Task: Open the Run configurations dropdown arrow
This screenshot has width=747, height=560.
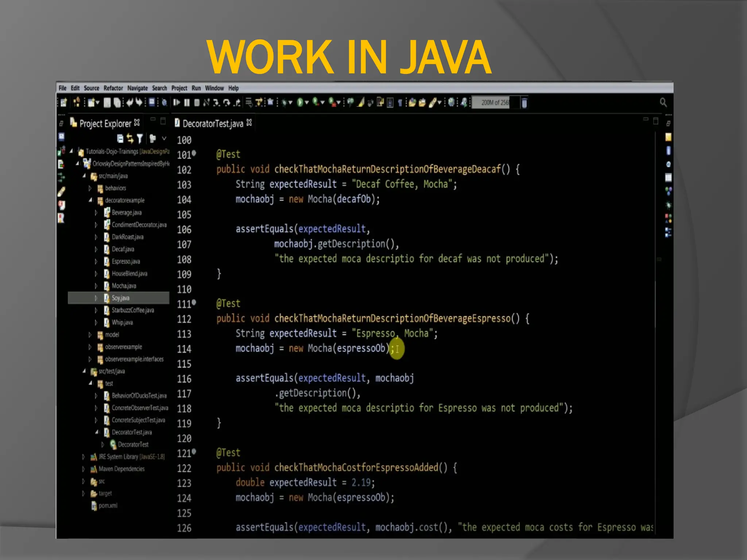Action: (x=306, y=103)
